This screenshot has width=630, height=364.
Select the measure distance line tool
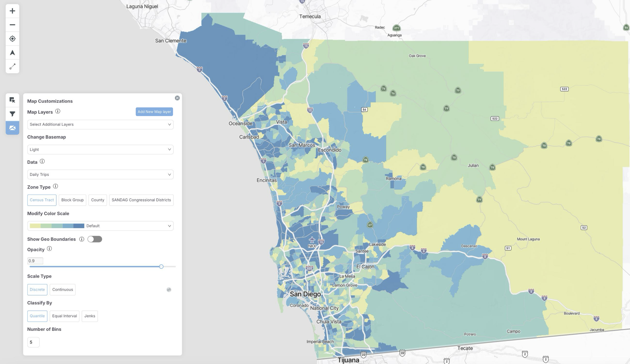point(12,66)
